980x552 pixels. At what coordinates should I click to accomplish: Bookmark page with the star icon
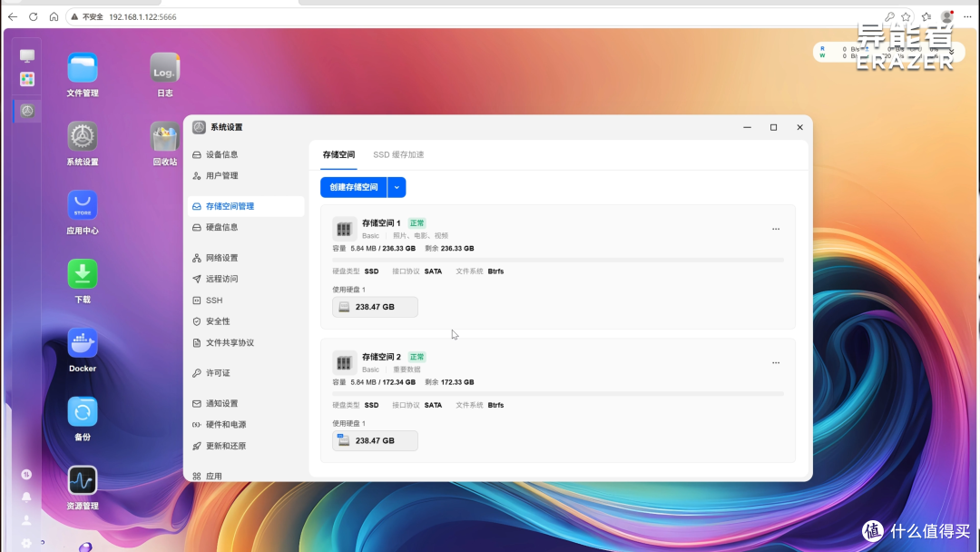point(906,17)
